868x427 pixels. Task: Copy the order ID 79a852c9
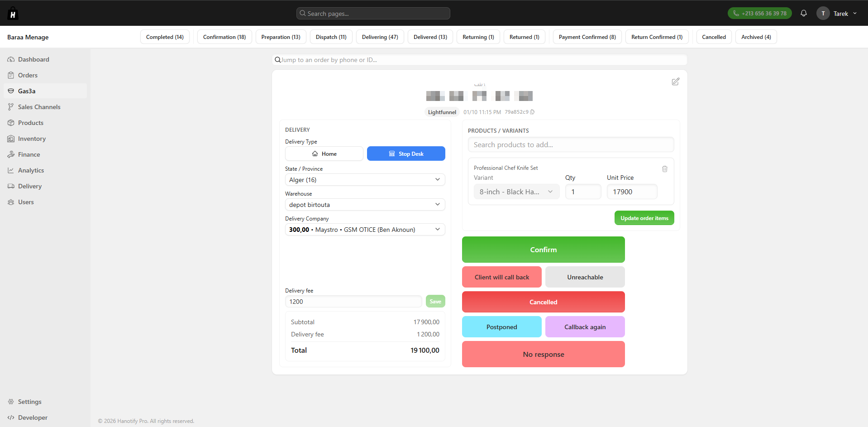pos(532,112)
